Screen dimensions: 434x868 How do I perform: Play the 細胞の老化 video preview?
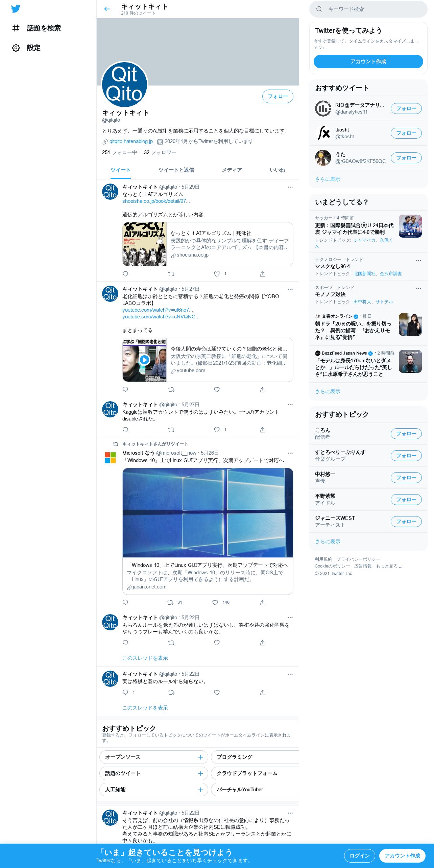144,360
